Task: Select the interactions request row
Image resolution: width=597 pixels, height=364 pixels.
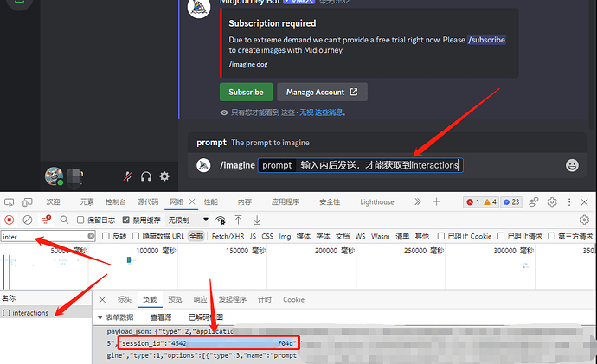Action: pos(46,313)
